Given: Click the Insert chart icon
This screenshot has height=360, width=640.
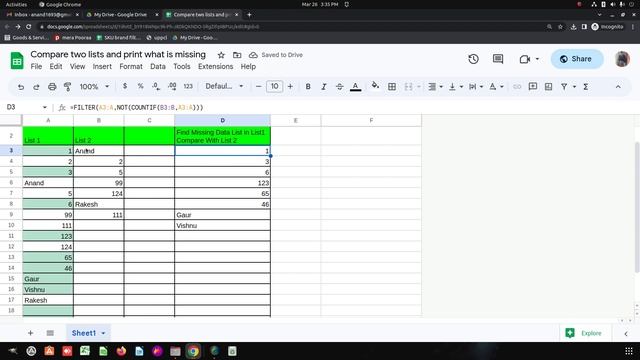Looking at the screenshot, I should point(549,87).
